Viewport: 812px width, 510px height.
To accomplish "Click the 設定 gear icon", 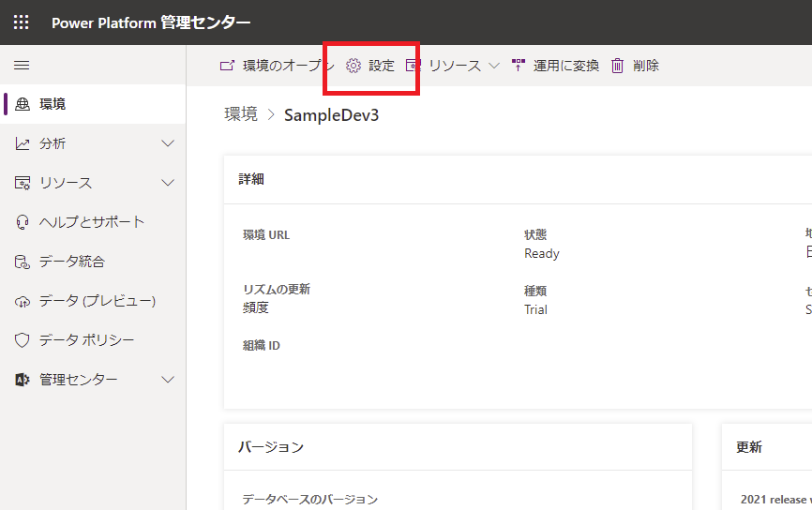I will click(x=353, y=66).
